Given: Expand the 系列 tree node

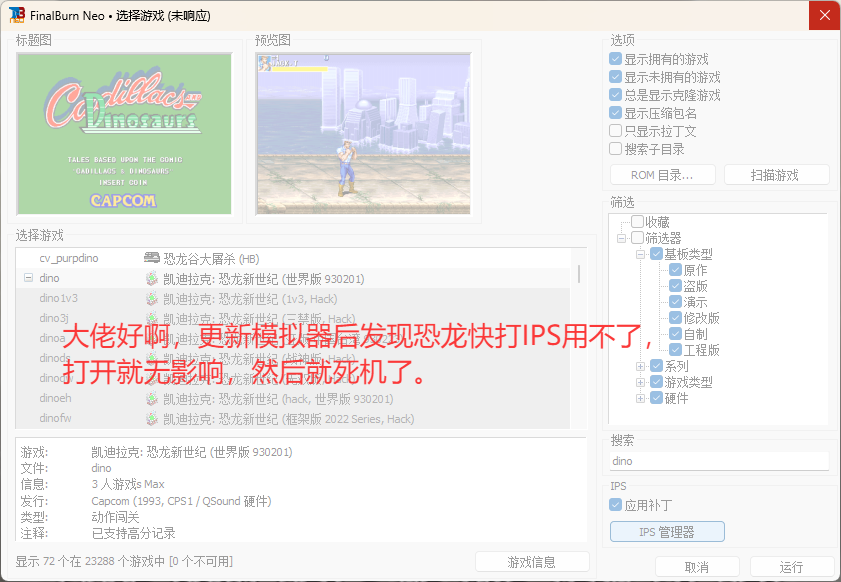Looking at the screenshot, I should pyautogui.click(x=640, y=367).
